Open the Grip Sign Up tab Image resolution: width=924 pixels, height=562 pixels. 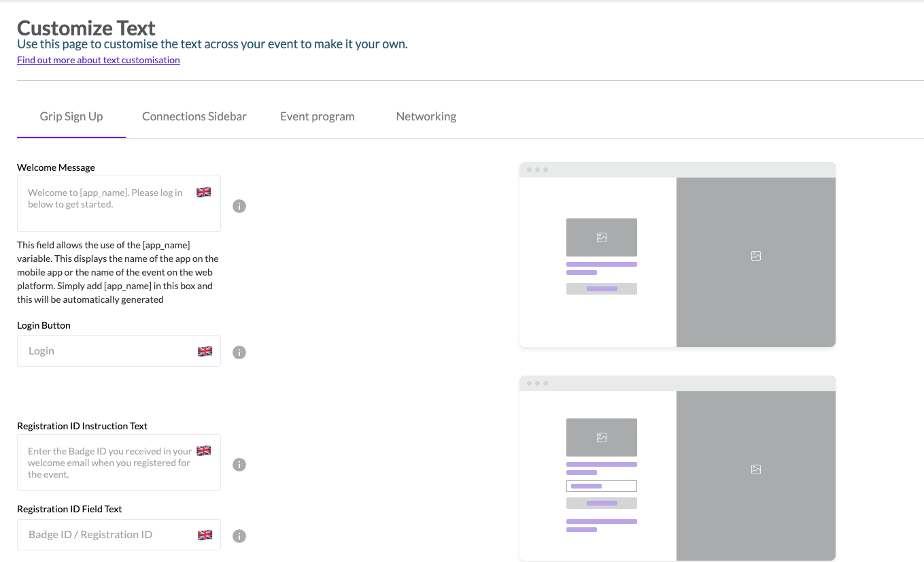[x=71, y=117]
